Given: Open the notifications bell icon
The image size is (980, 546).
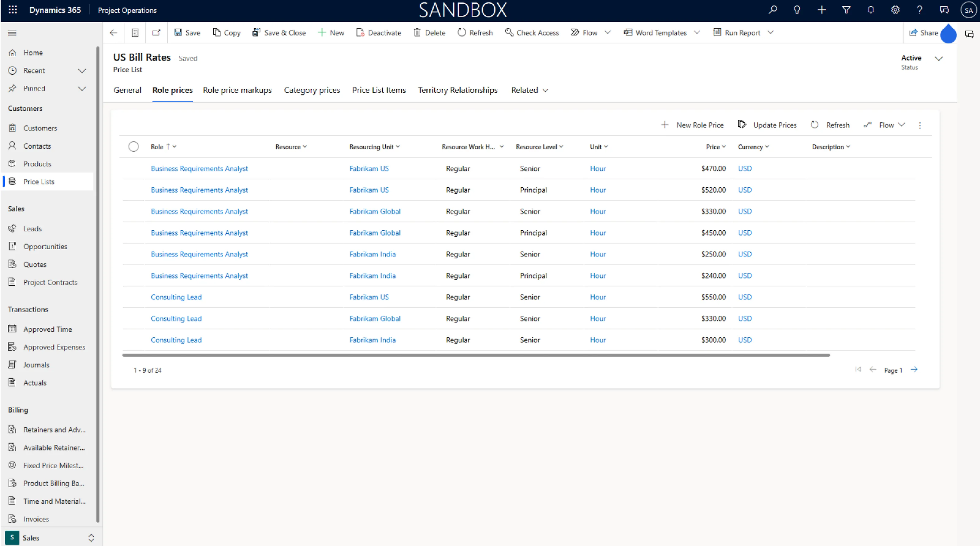Looking at the screenshot, I should (870, 10).
